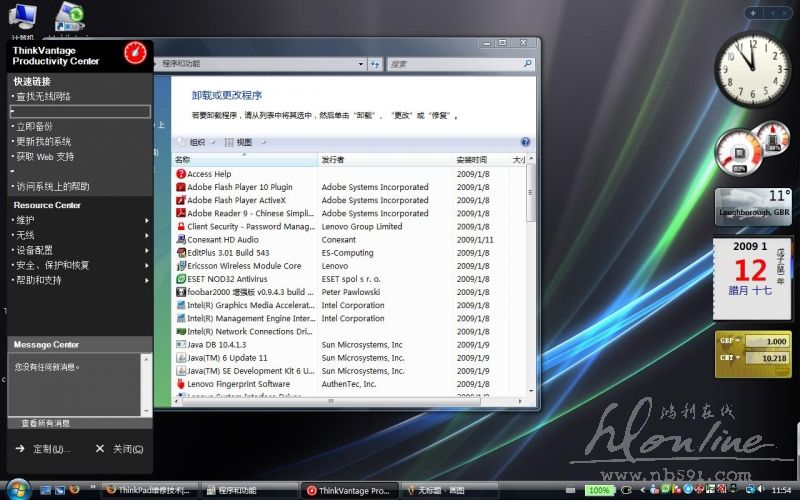Click the refresh button beside the address bar

point(375,64)
